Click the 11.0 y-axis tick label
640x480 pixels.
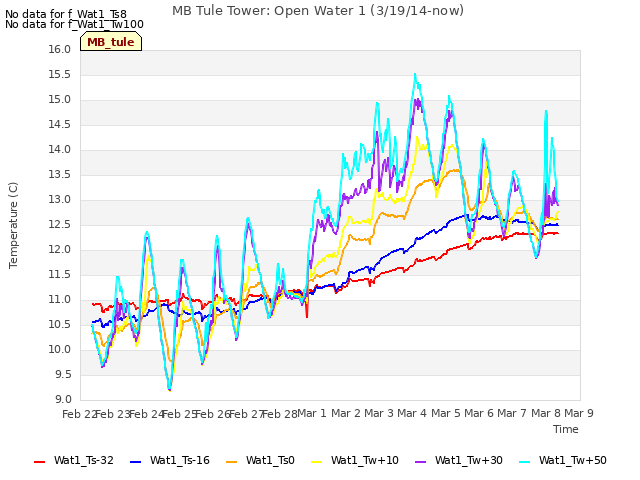pos(60,300)
